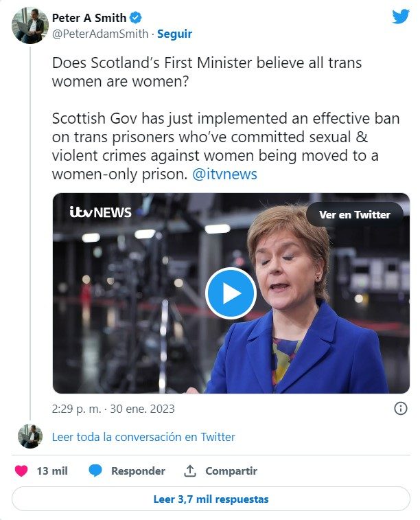The height and width of the screenshot is (520, 420).
Task: Click small avatar beside conversation link
Action: [30, 436]
